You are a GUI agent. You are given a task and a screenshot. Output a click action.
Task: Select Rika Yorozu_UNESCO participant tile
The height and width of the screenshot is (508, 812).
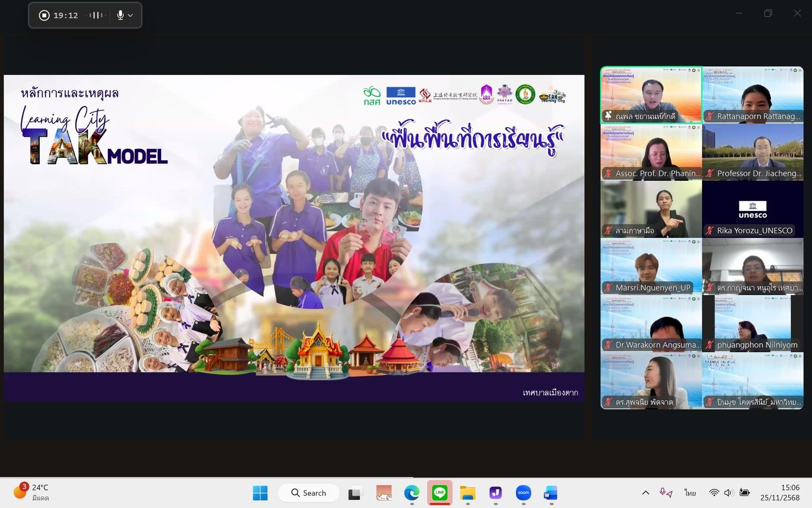(752, 209)
